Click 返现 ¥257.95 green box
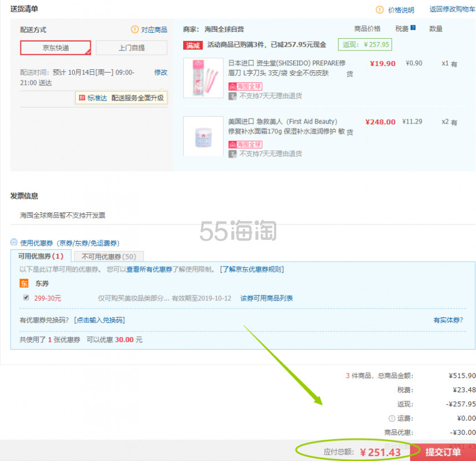Screen dimensions: 476x461 tap(365, 45)
